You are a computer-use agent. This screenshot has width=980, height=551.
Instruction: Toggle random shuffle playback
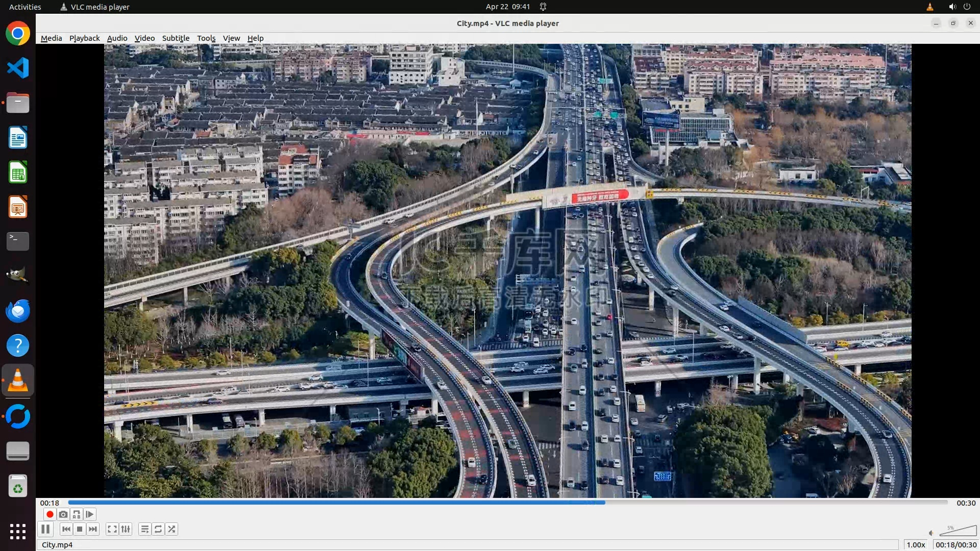pos(172,529)
